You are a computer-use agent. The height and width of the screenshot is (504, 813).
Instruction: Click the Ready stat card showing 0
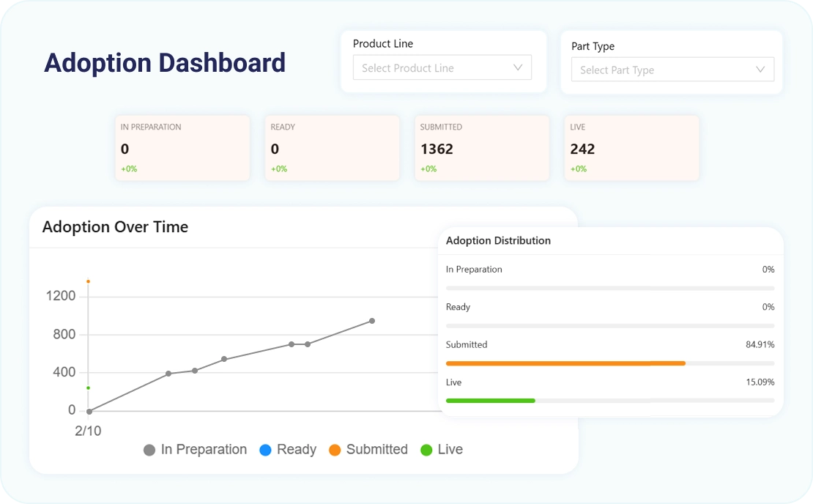pos(332,148)
